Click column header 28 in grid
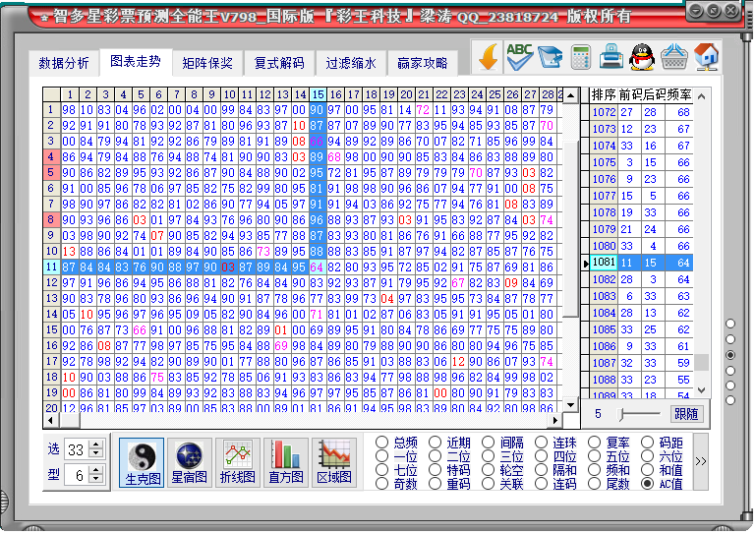756x534 pixels. tap(548, 94)
